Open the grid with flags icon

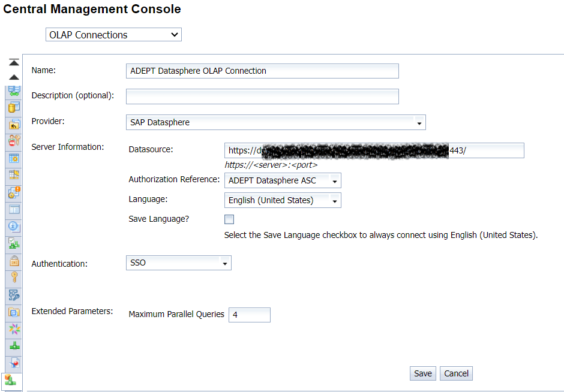coord(14,175)
